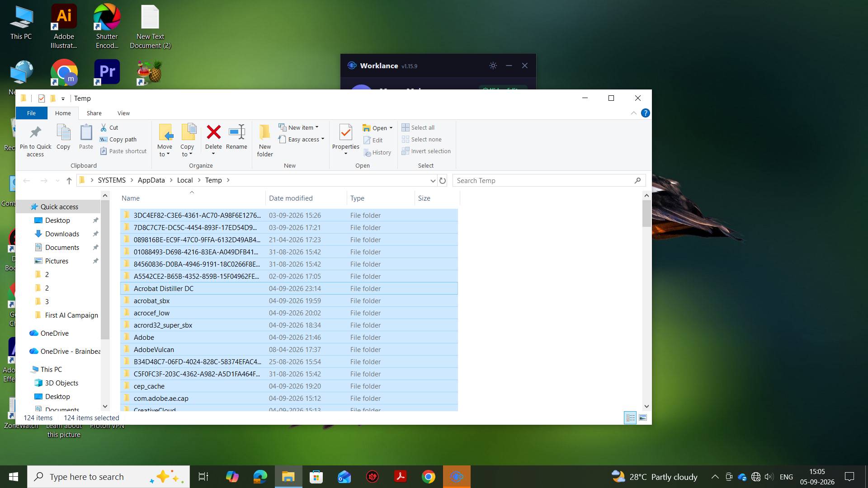
Task: Open the Share ribbon tab
Action: coord(94,113)
